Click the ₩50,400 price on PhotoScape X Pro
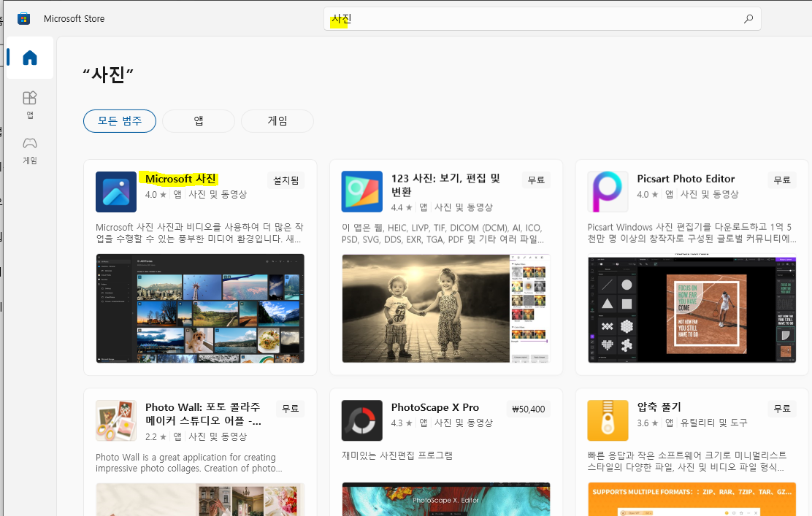Image resolution: width=812 pixels, height=516 pixels. coord(528,409)
